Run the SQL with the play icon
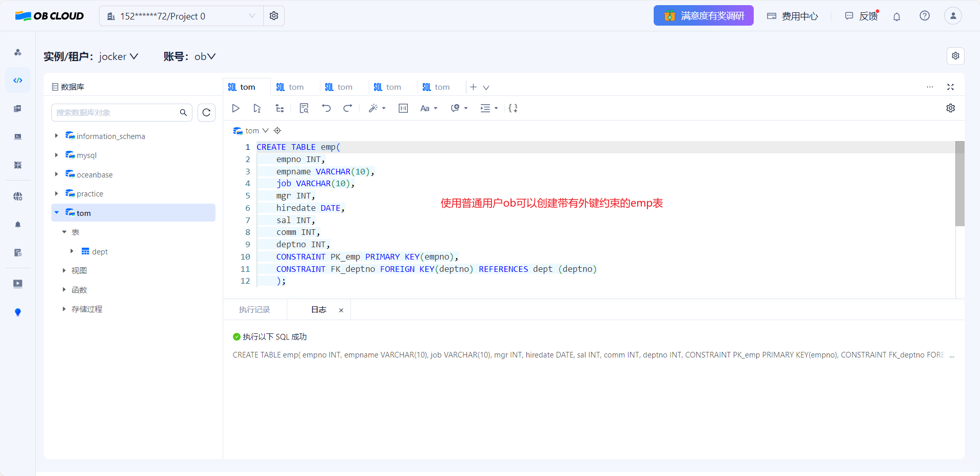This screenshot has width=980, height=476. tap(236, 108)
